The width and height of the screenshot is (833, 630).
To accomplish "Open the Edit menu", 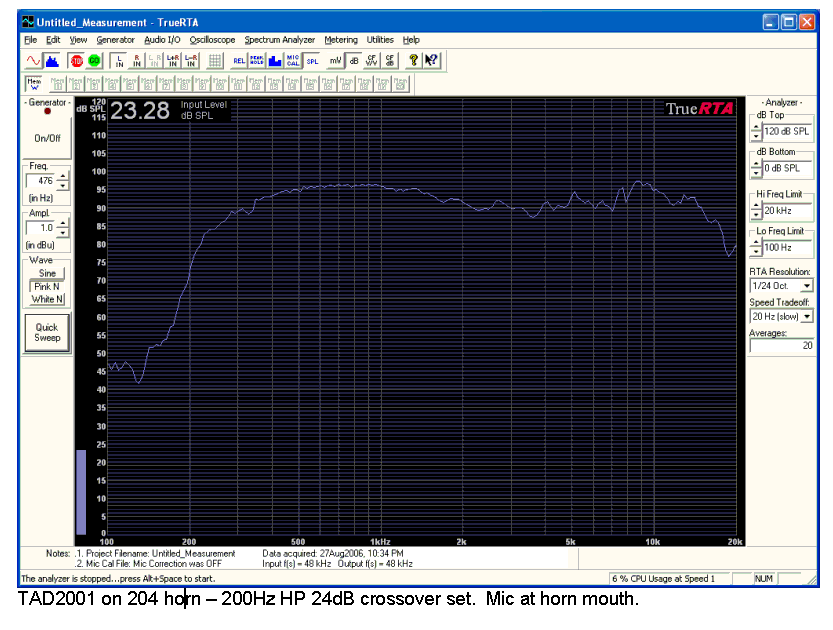I will pyautogui.click(x=53, y=40).
